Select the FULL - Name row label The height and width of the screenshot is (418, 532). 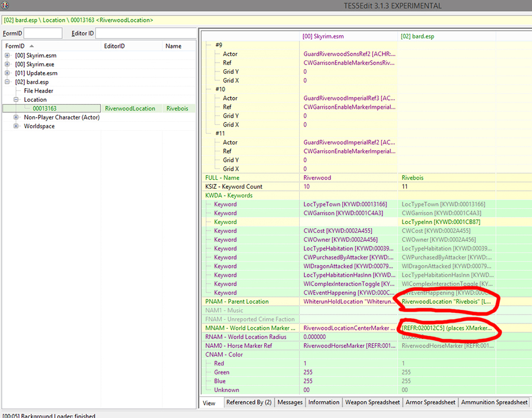tap(222, 177)
